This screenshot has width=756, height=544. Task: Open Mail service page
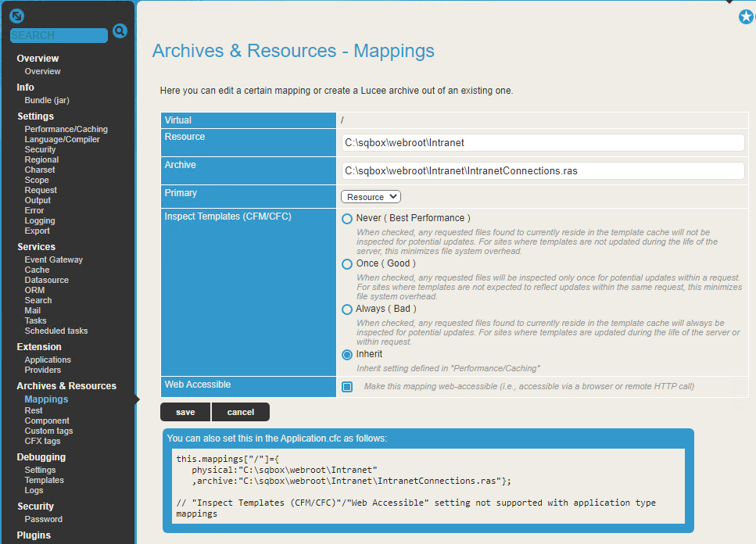click(x=32, y=310)
